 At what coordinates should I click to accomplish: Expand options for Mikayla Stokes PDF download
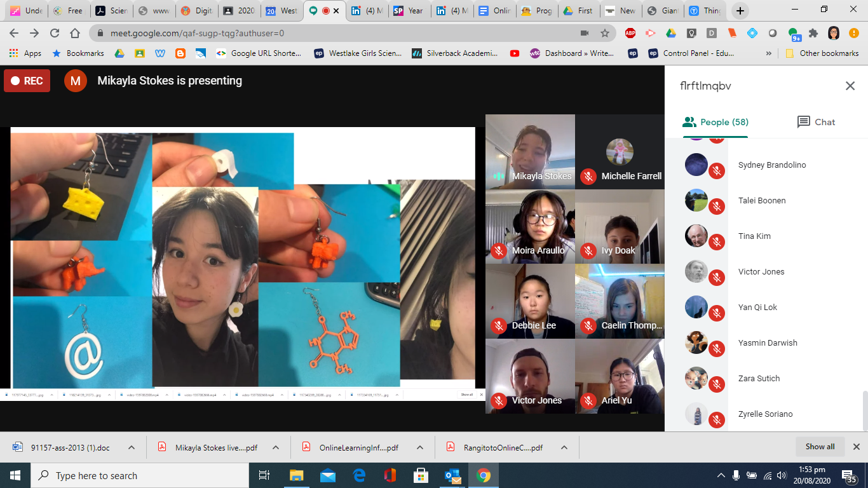coord(276,447)
